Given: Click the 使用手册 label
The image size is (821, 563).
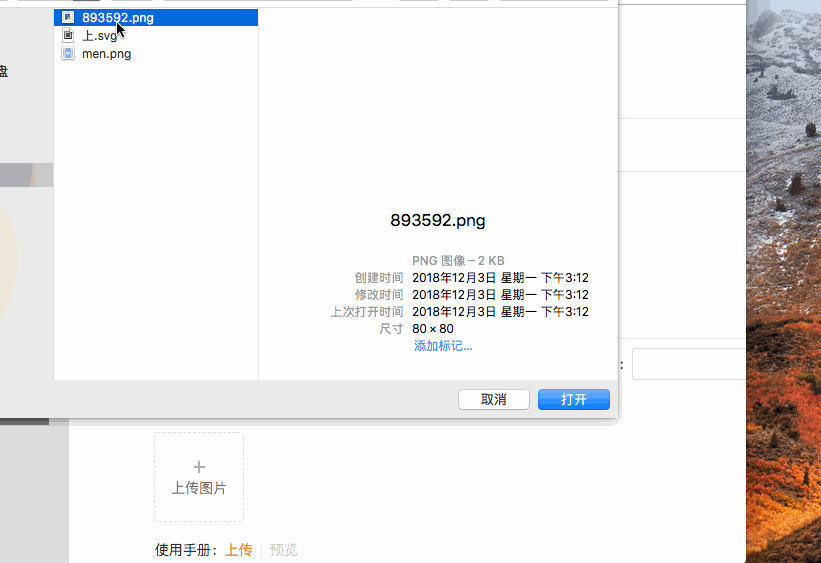Looking at the screenshot, I should 186,550.
